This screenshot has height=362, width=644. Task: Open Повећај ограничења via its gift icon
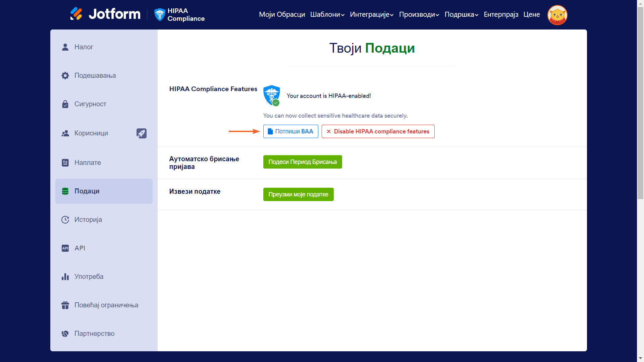tap(65, 305)
